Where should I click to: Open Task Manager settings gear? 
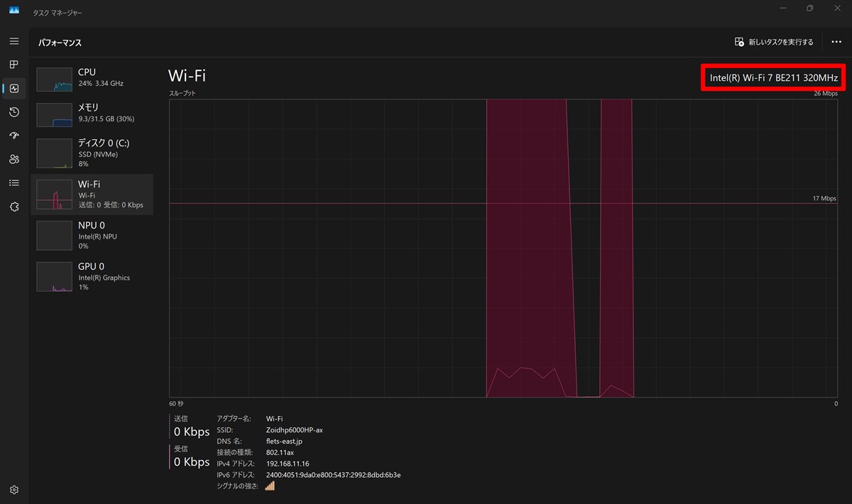(x=14, y=490)
